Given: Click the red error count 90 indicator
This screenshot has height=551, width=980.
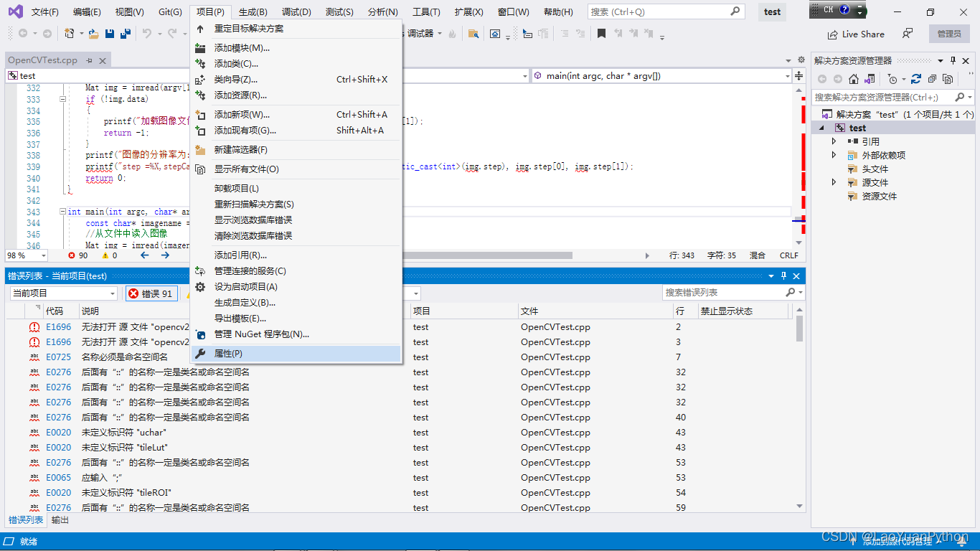Looking at the screenshot, I should point(77,255).
